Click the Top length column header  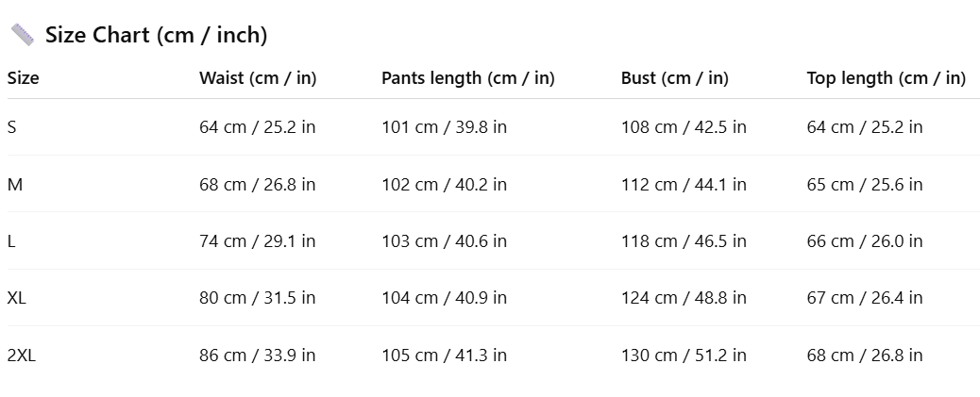[886, 78]
